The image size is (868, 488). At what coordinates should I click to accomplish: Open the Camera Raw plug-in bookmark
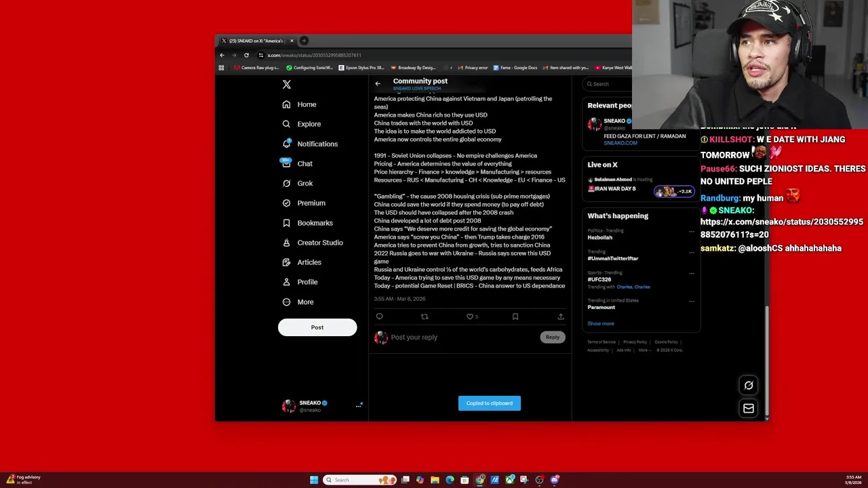[256, 68]
